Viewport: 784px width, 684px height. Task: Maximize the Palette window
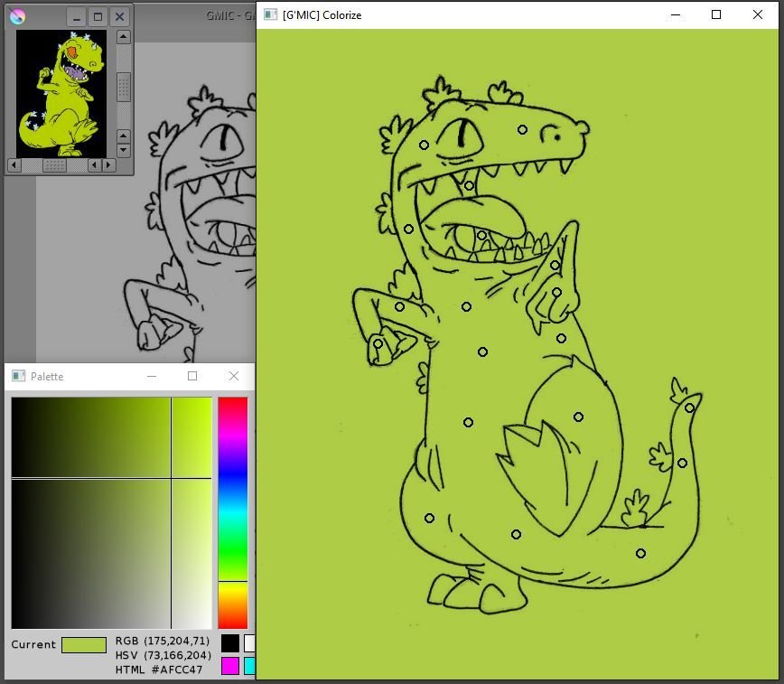coord(192,376)
